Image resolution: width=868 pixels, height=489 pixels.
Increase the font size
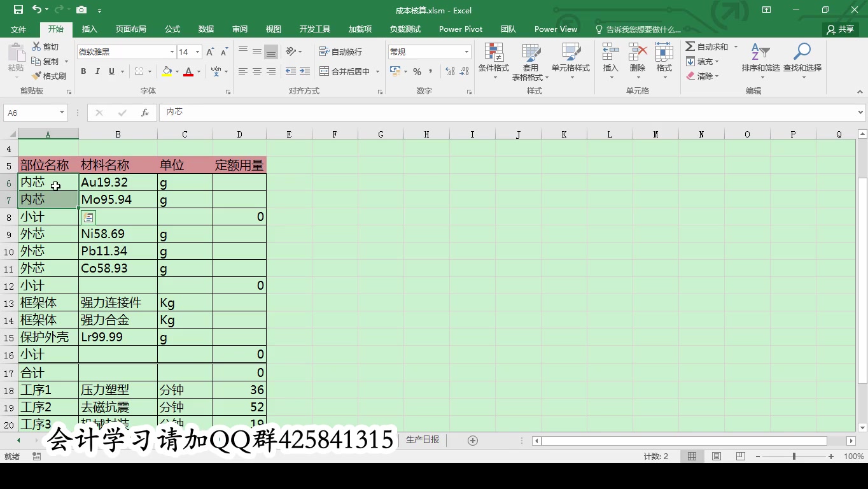click(x=210, y=52)
